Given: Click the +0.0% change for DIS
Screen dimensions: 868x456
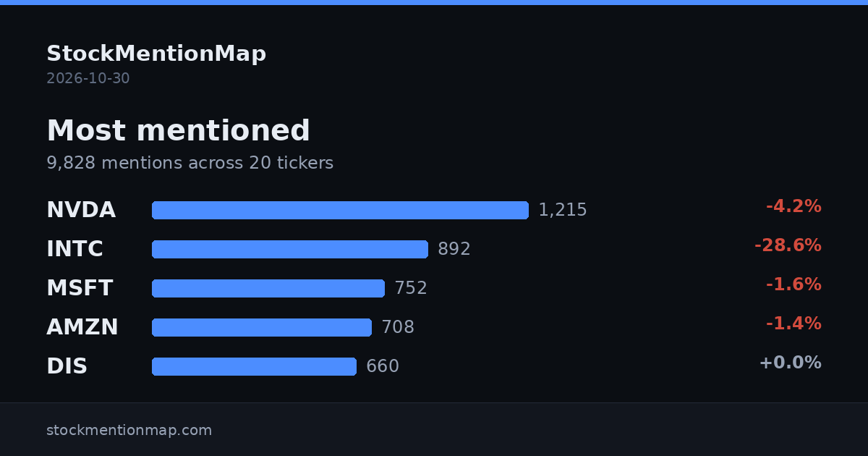Looking at the screenshot, I should (x=790, y=363).
